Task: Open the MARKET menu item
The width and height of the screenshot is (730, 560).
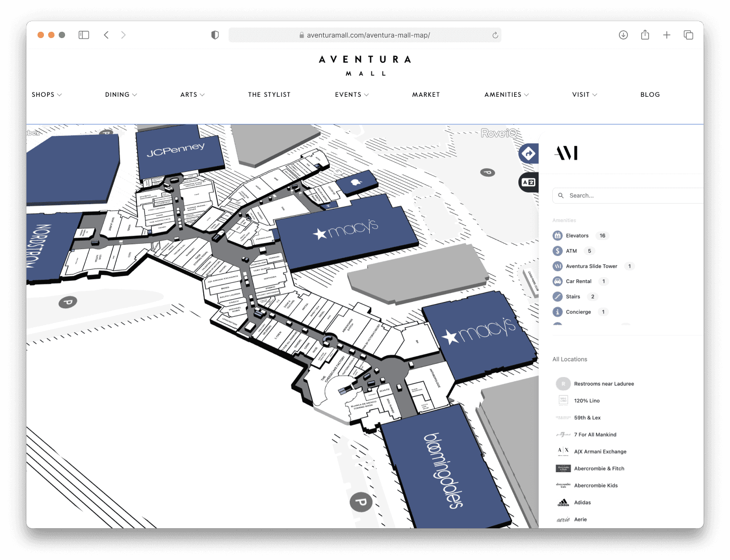Action: tap(426, 95)
